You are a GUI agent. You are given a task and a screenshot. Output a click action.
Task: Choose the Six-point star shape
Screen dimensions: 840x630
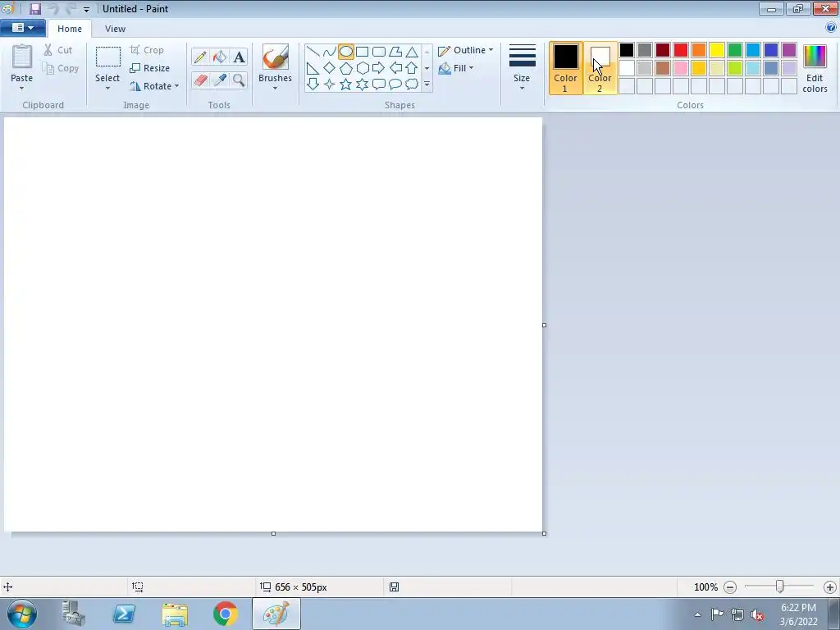(x=362, y=84)
